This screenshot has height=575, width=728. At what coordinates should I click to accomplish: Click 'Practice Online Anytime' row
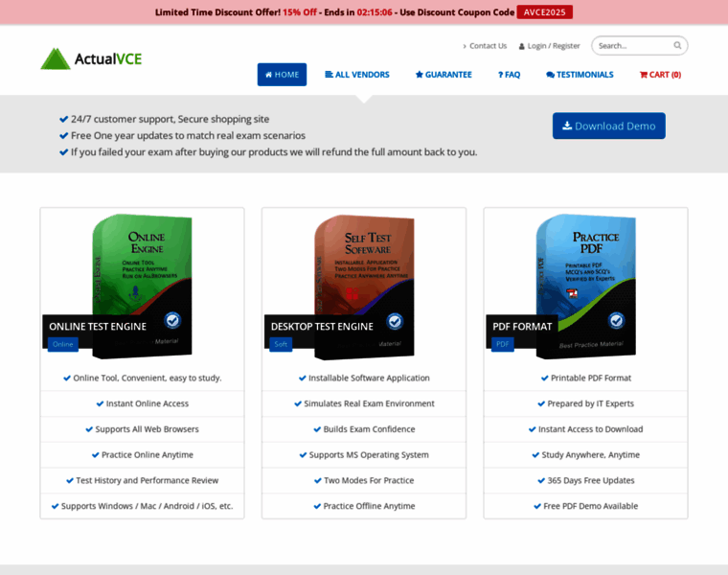click(142, 454)
